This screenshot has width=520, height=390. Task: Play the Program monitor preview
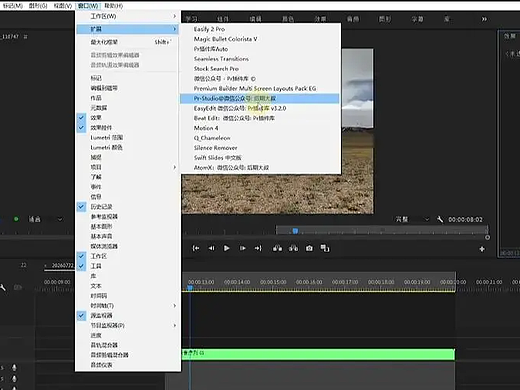[227, 248]
